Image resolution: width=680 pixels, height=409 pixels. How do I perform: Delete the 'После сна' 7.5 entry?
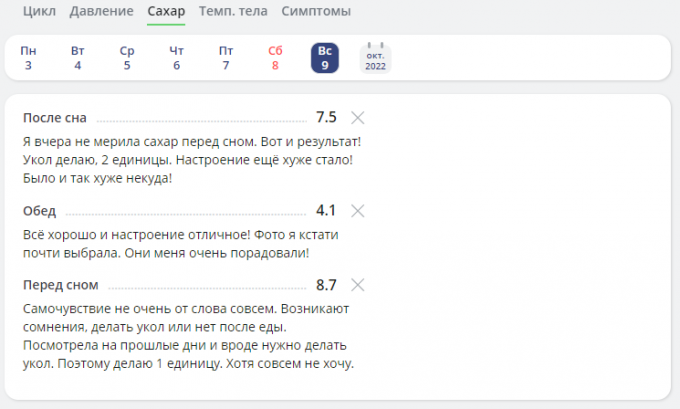tap(358, 117)
